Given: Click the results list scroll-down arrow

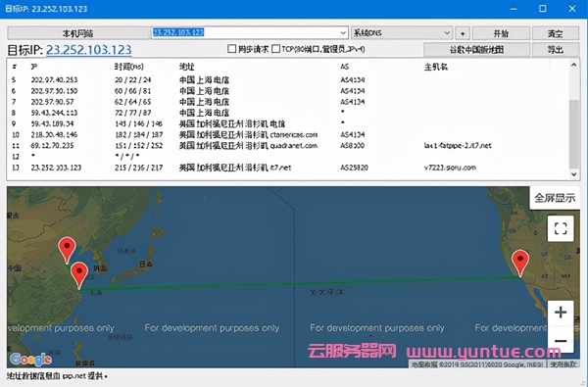Looking at the screenshot, I should pos(573,174).
